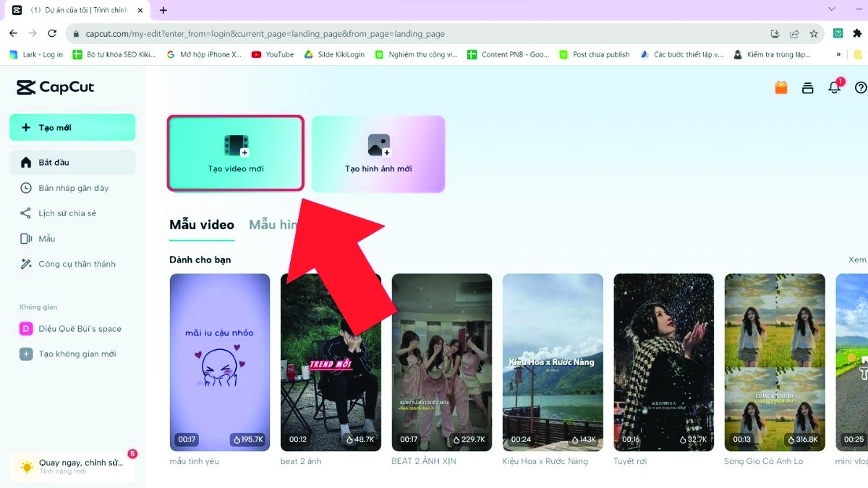Open the browser extensions puzzle icon
Screen dimensions: 868x488
pos(857,33)
